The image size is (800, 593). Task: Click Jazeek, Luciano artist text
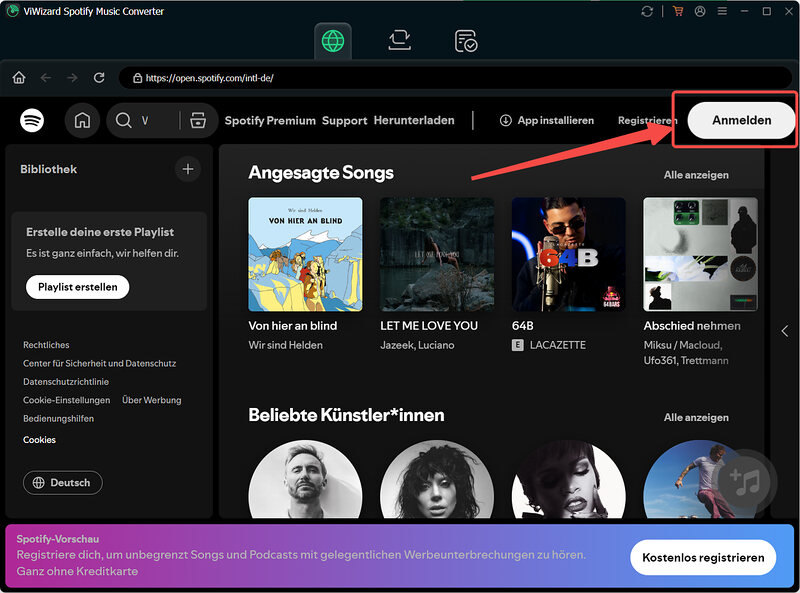point(417,345)
